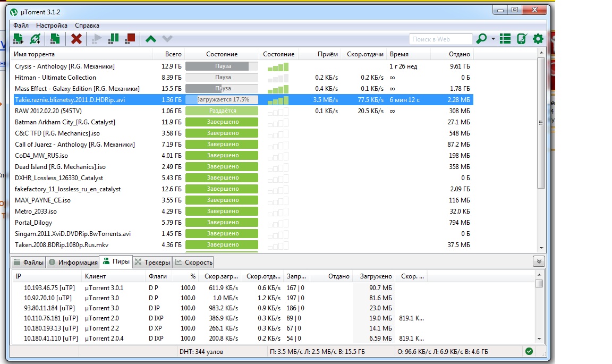
Task: Select the Hitman - Ultimate Collection torrent
Action: click(x=243, y=78)
